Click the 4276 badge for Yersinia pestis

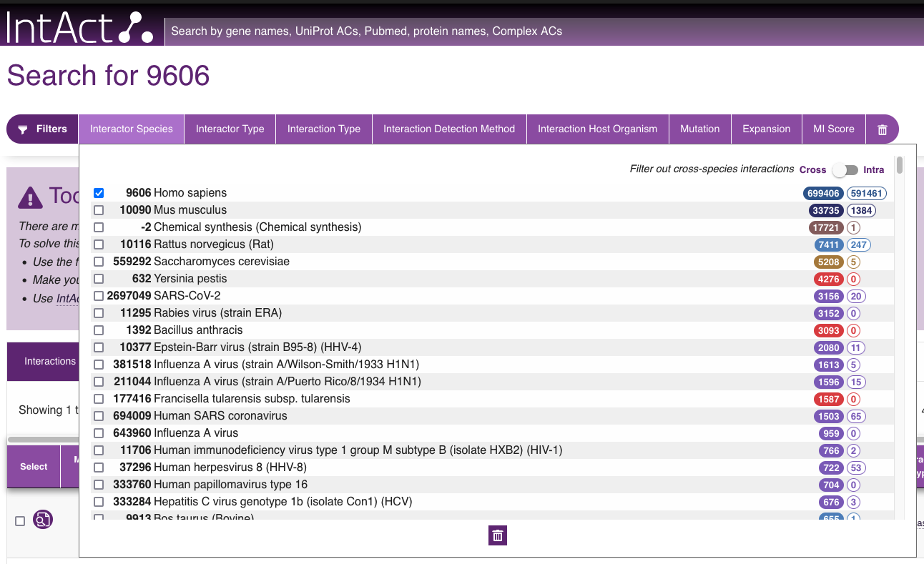tap(829, 279)
